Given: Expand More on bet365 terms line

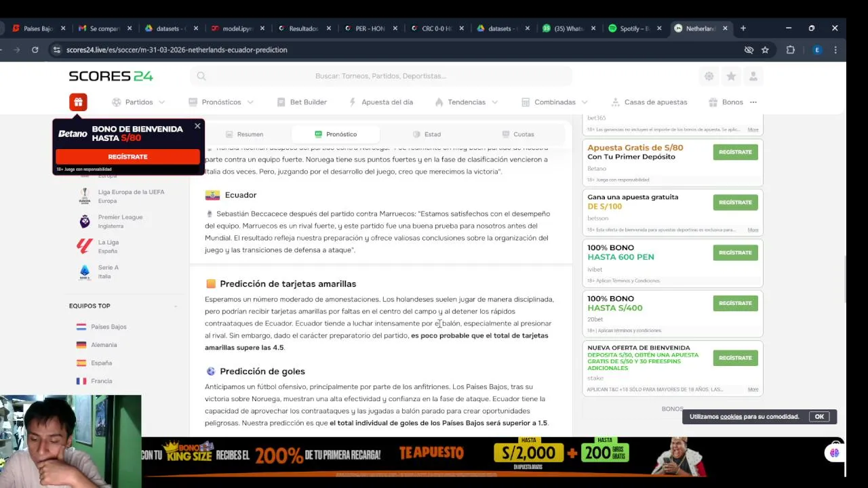Looking at the screenshot, I should pos(753,129).
